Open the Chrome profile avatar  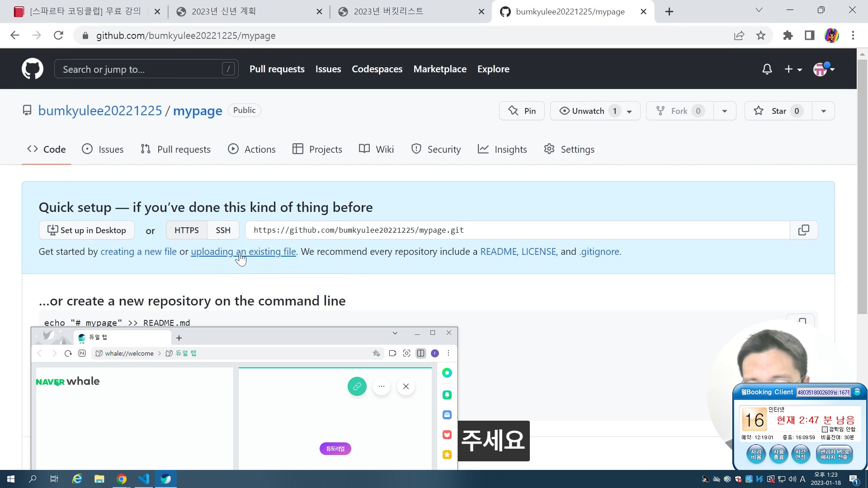(x=831, y=35)
